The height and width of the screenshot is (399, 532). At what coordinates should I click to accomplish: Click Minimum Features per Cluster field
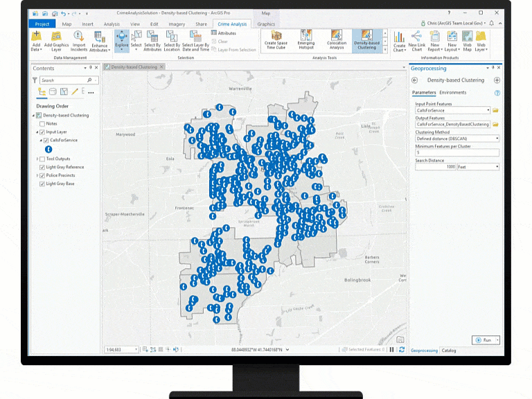[457, 152]
